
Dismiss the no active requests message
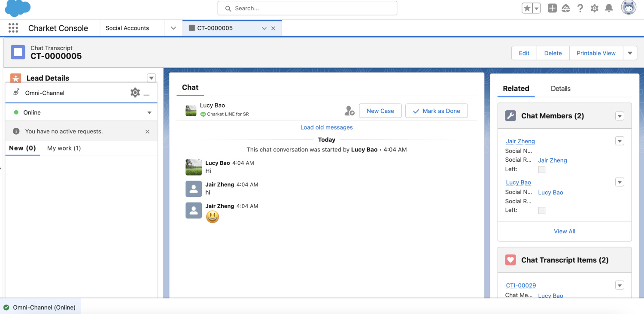[147, 132]
